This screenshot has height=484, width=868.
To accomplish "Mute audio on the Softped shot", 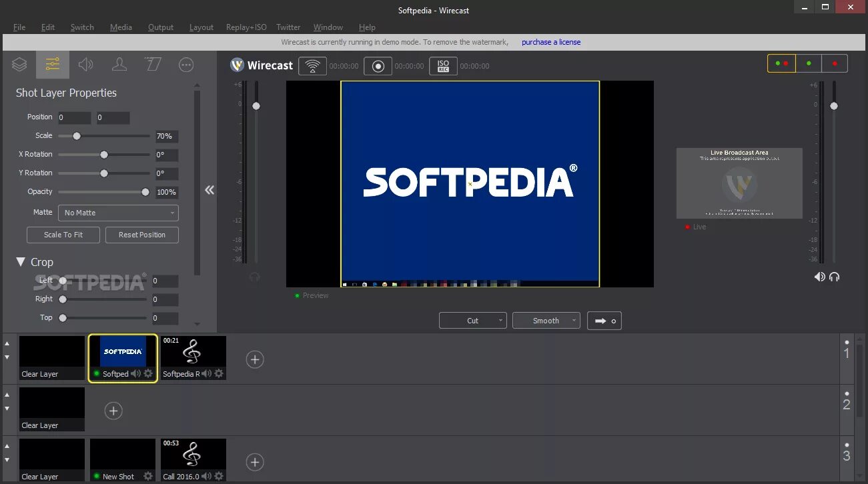I will point(135,373).
